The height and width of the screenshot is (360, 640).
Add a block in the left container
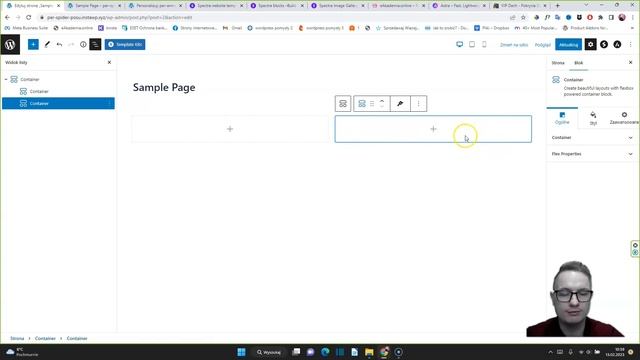pos(230,129)
